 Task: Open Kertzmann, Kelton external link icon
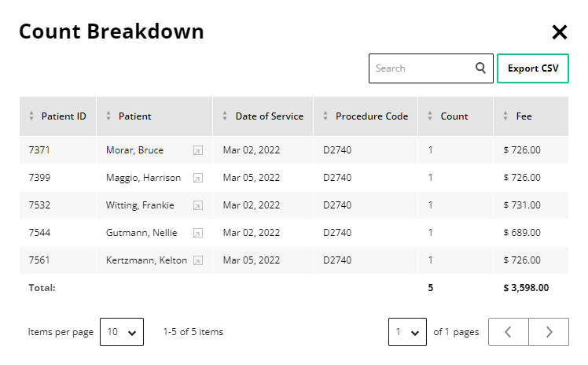(198, 260)
